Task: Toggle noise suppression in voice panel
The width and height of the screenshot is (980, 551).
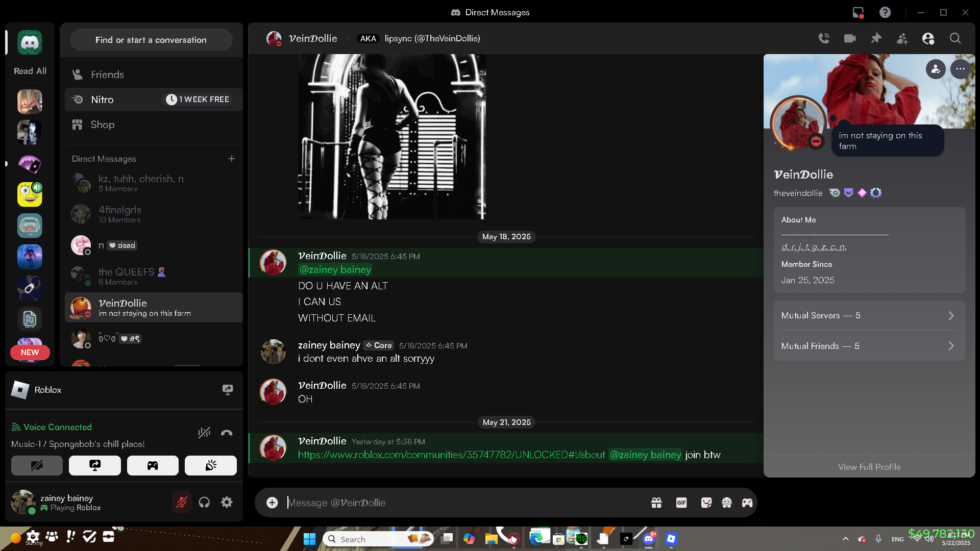Action: coord(204,433)
